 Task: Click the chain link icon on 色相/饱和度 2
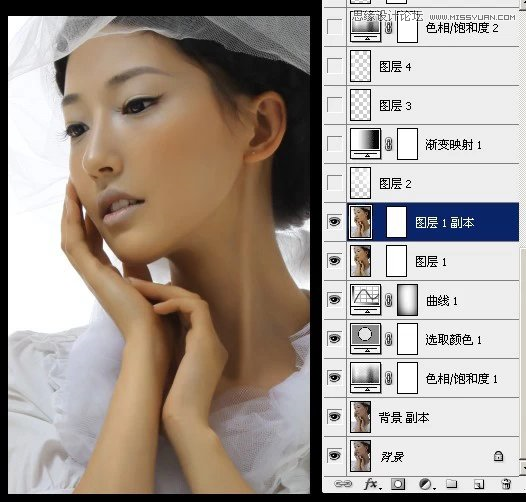coord(388,28)
